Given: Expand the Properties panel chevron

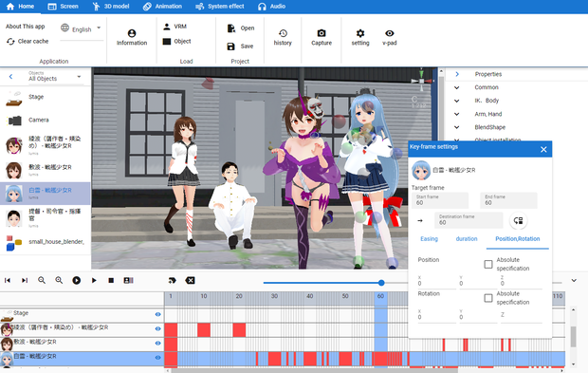Looking at the screenshot, I should 457,74.
